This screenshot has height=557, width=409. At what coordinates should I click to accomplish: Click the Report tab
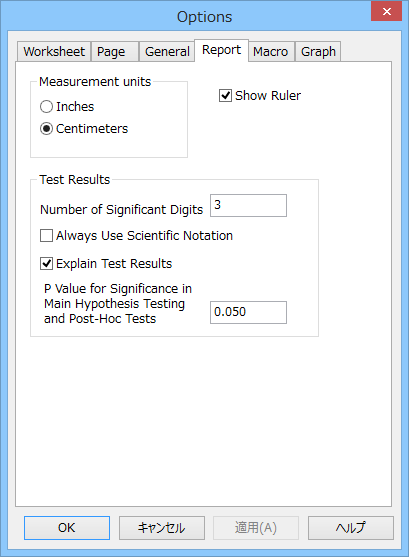221,50
